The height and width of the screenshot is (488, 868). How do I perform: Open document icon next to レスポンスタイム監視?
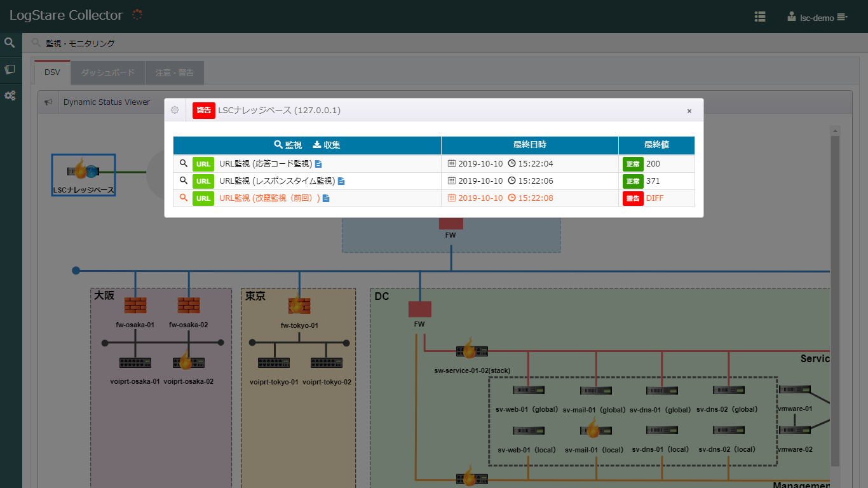click(x=341, y=181)
